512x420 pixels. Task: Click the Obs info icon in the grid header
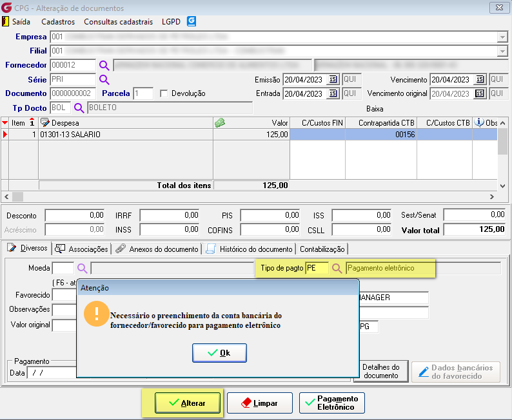(479, 122)
